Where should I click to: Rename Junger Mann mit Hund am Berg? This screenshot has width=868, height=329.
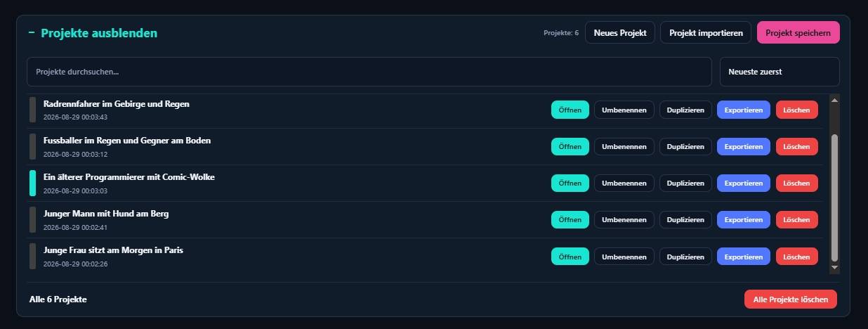[624, 219]
